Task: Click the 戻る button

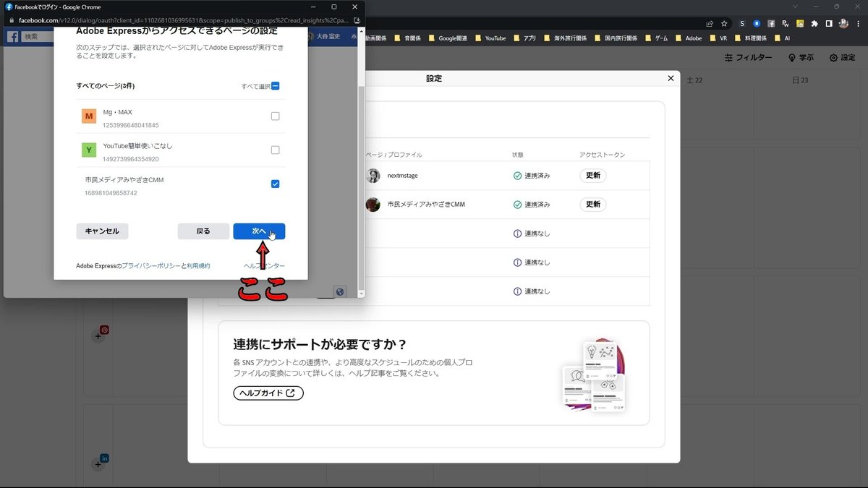Action: click(203, 231)
